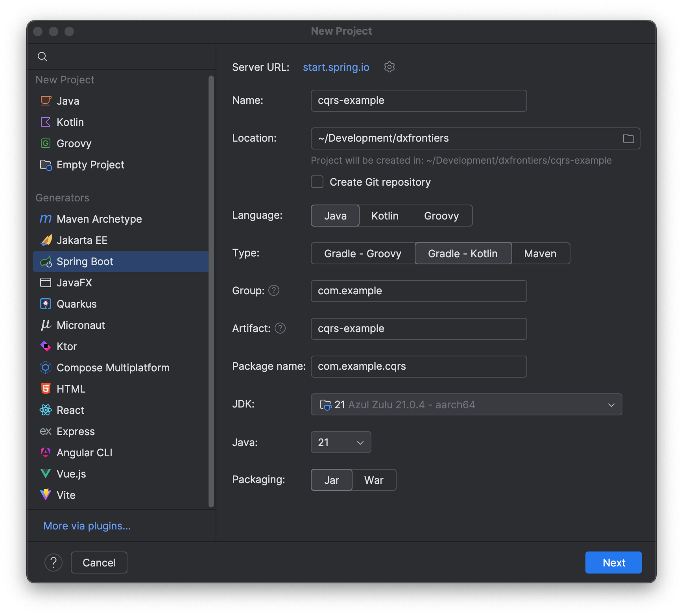Click the Cancel button
This screenshot has width=683, height=616.
click(99, 563)
